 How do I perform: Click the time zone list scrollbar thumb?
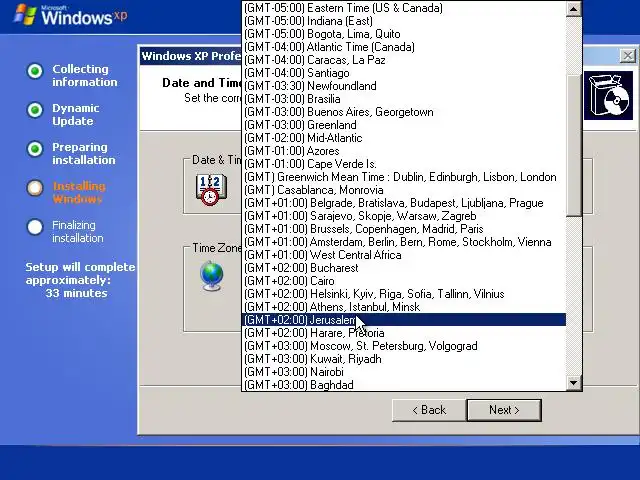(573, 145)
